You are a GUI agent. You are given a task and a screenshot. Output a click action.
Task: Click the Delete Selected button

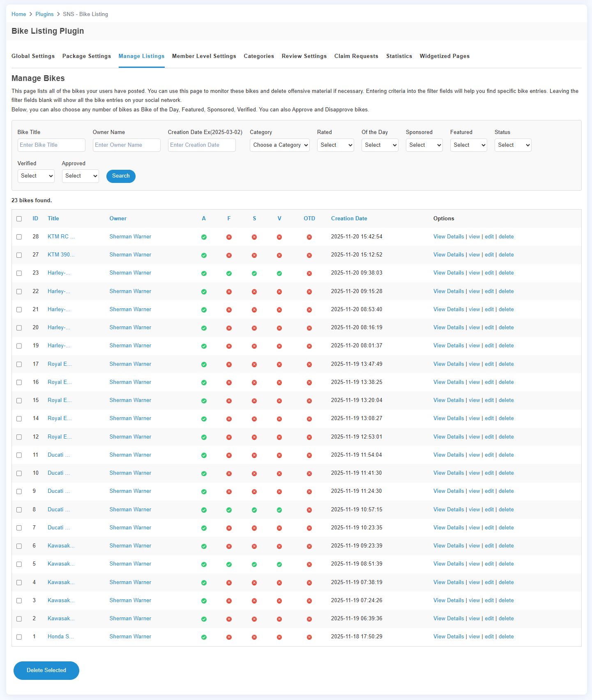pyautogui.click(x=46, y=670)
